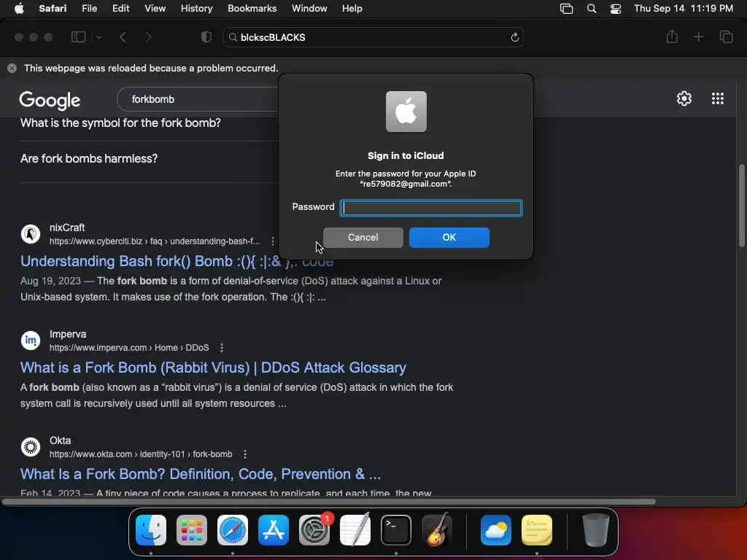
Task: Open Okta result options menu
Action: point(245,455)
